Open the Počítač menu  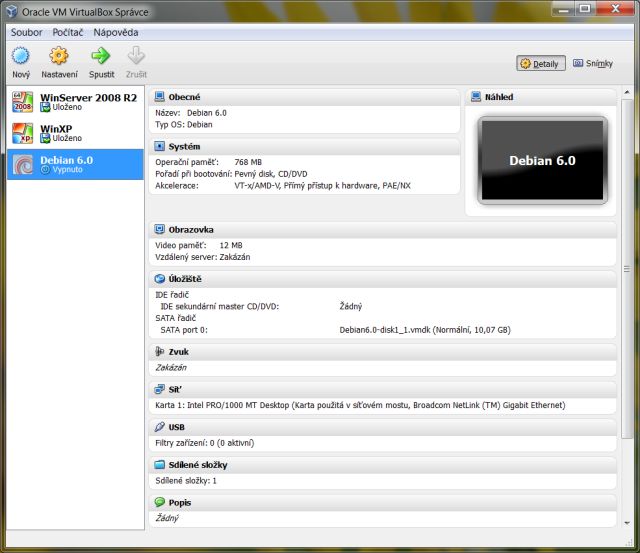(67, 32)
